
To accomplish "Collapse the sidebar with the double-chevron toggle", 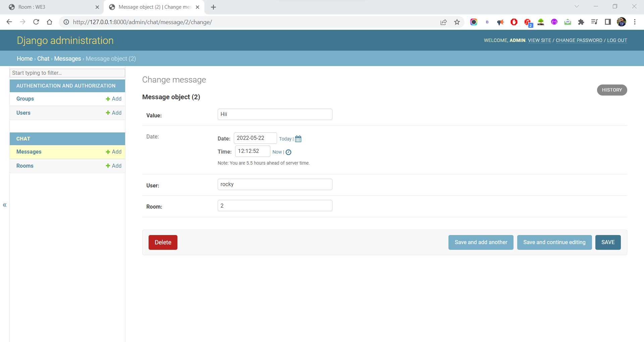I will tap(5, 205).
